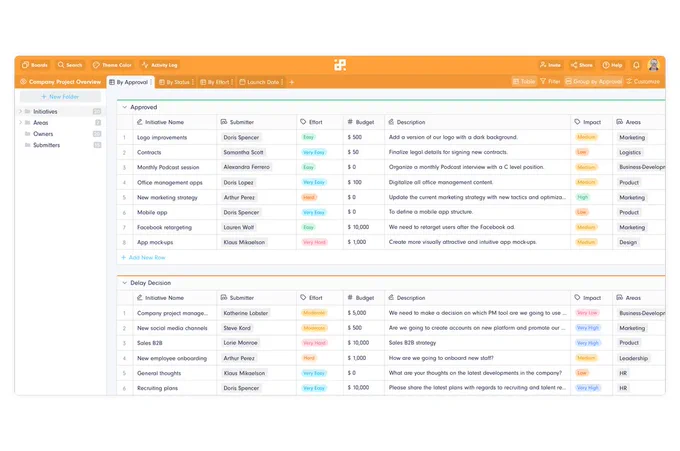Open the Customize panel
680x451 pixels.
coord(643,82)
